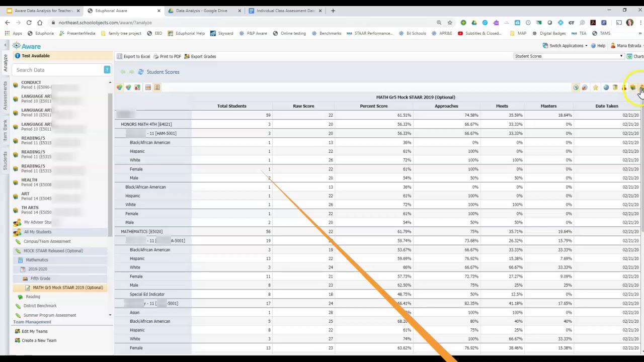Click the first pie-chart icon in data toolbar

[120, 87]
